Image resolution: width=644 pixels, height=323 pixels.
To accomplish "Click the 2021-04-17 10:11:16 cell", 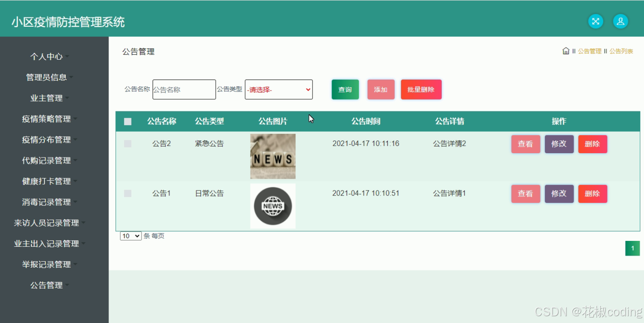I will click(x=366, y=144).
